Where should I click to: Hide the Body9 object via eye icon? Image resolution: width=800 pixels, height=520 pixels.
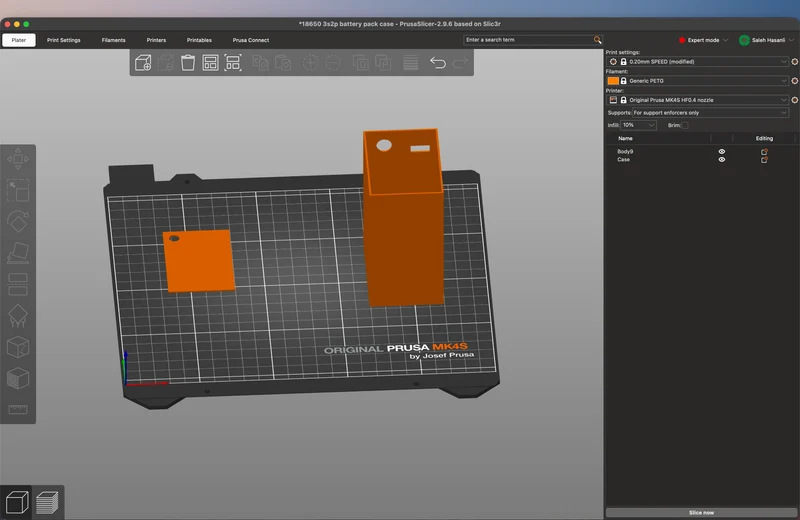721,152
